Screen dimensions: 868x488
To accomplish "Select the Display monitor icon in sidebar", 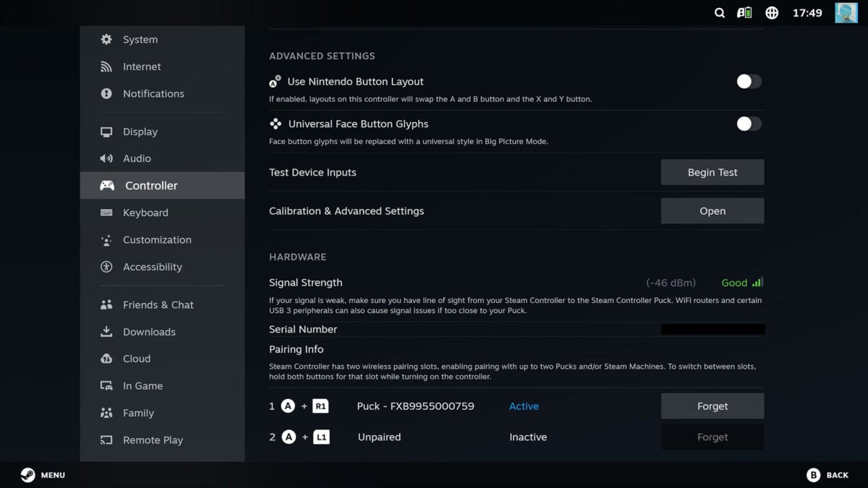I will [x=106, y=132].
